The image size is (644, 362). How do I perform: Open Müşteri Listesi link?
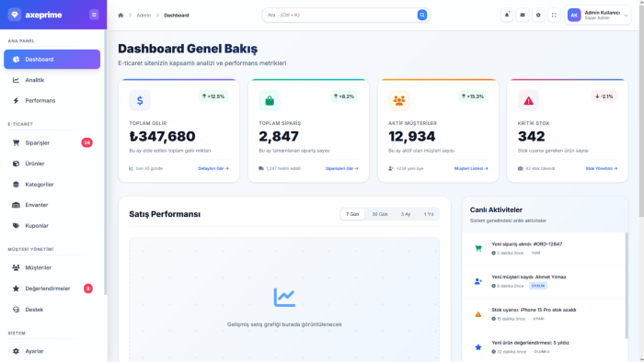(x=471, y=168)
